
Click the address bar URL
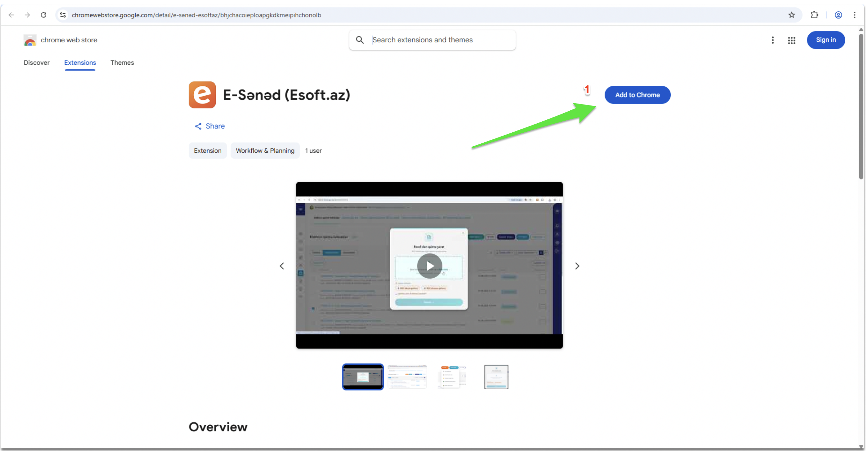[196, 15]
